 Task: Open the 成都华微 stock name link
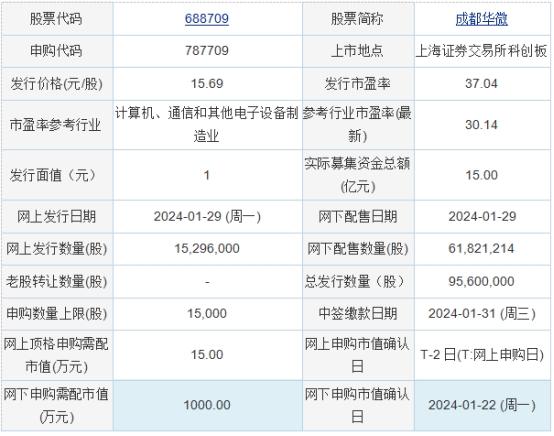click(x=482, y=19)
